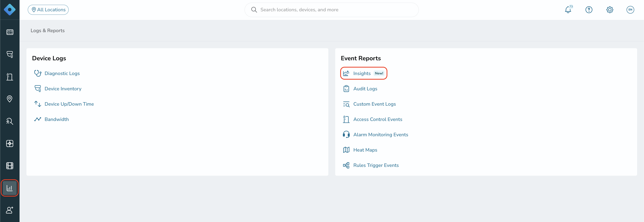Image resolution: width=644 pixels, height=222 pixels.
Task: Open Insights event report
Action: pyautogui.click(x=364, y=73)
